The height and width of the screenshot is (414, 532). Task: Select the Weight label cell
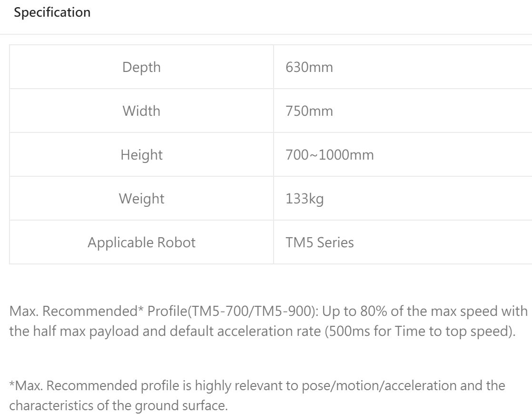click(x=141, y=199)
